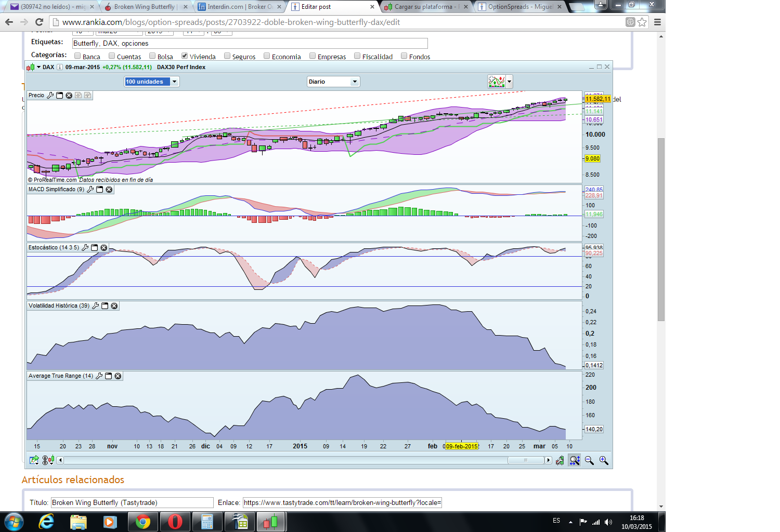The width and height of the screenshot is (780, 532).
Task: Open the DAX chart menu arrow
Action: (x=38, y=67)
